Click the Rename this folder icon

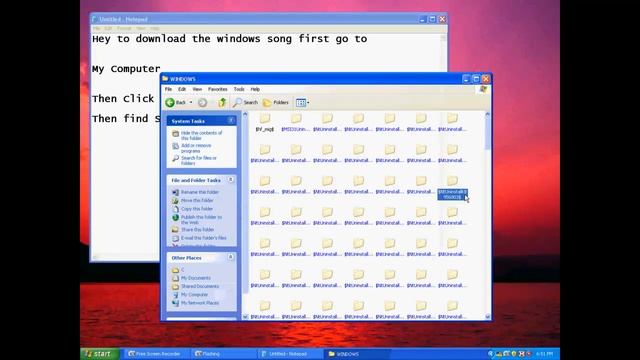pos(175,192)
